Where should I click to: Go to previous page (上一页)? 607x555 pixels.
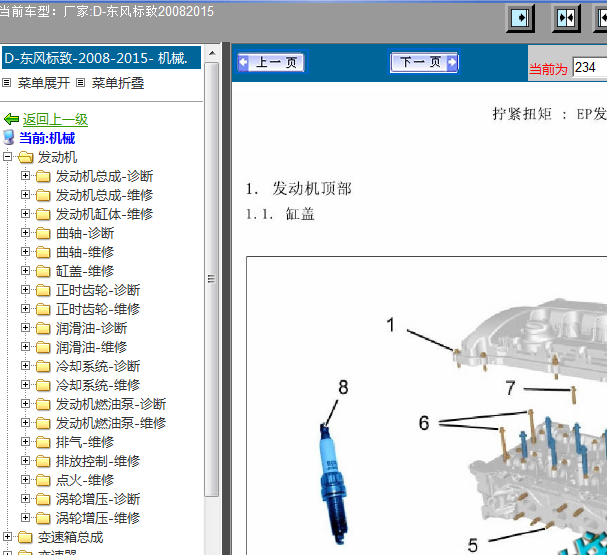pyautogui.click(x=271, y=62)
